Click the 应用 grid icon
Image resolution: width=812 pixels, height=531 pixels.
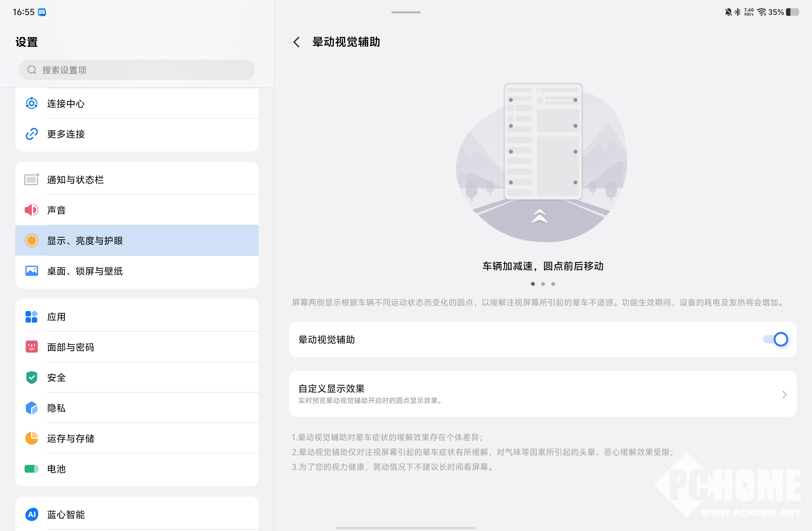(32, 316)
